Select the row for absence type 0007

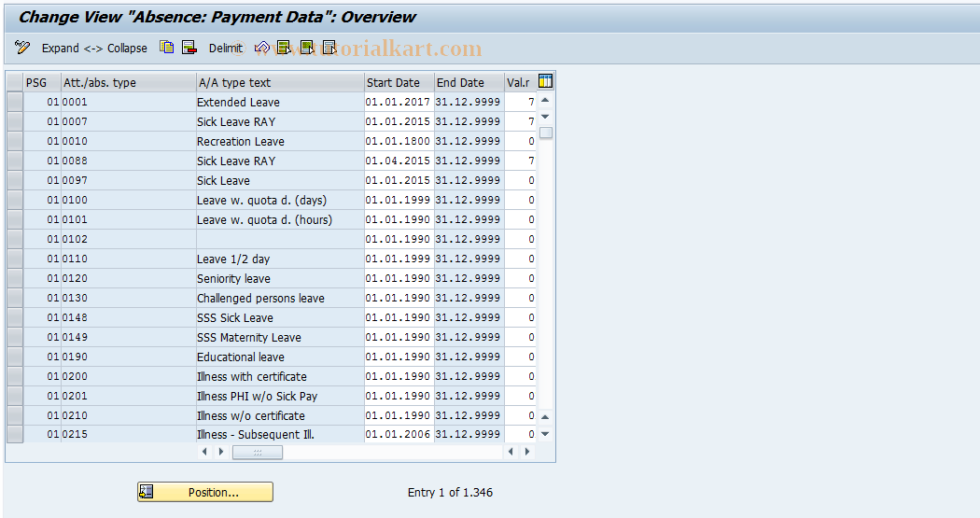point(15,121)
